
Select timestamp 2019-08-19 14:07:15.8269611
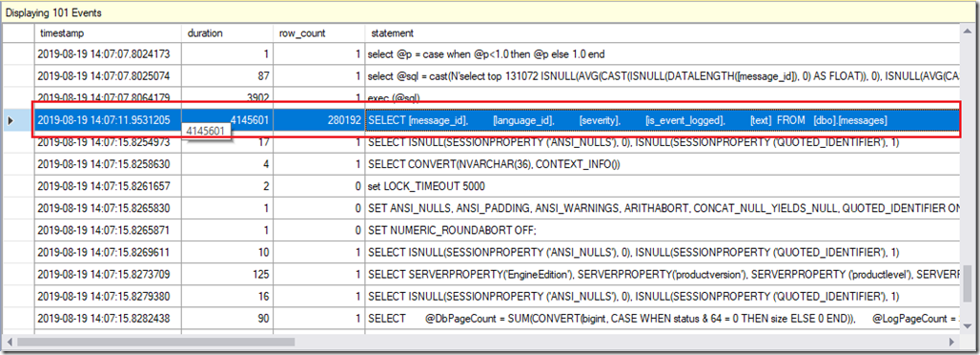coord(108,252)
